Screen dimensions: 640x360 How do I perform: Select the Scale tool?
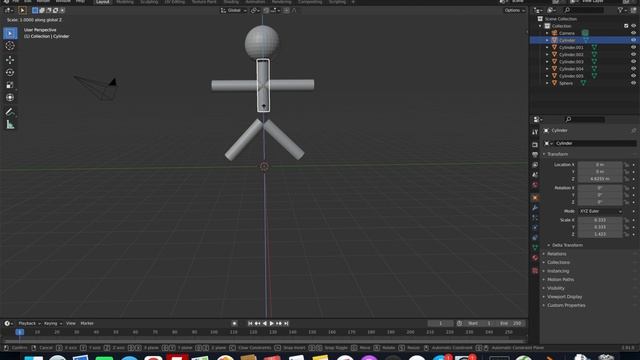(x=10, y=85)
